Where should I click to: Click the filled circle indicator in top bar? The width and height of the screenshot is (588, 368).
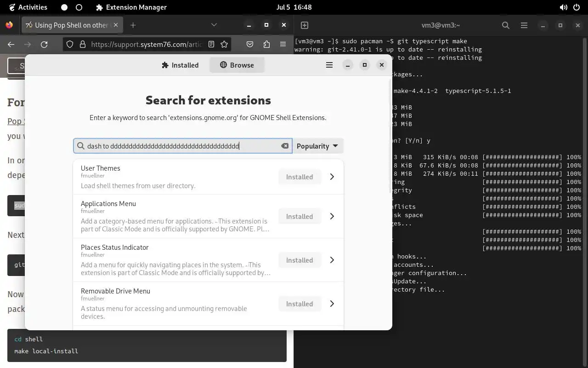[64, 7]
